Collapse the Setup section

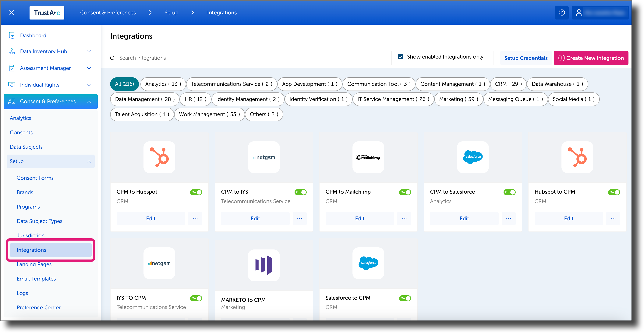pos(89,161)
